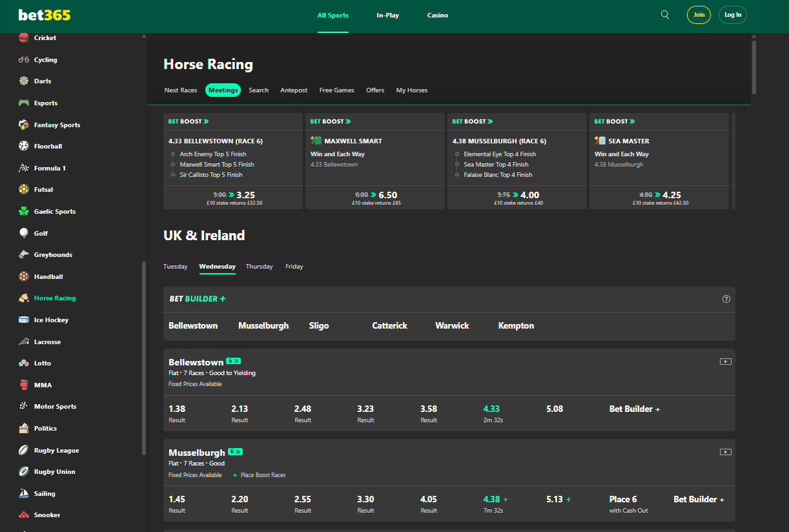Select the Rugby League ball icon

pyautogui.click(x=24, y=450)
